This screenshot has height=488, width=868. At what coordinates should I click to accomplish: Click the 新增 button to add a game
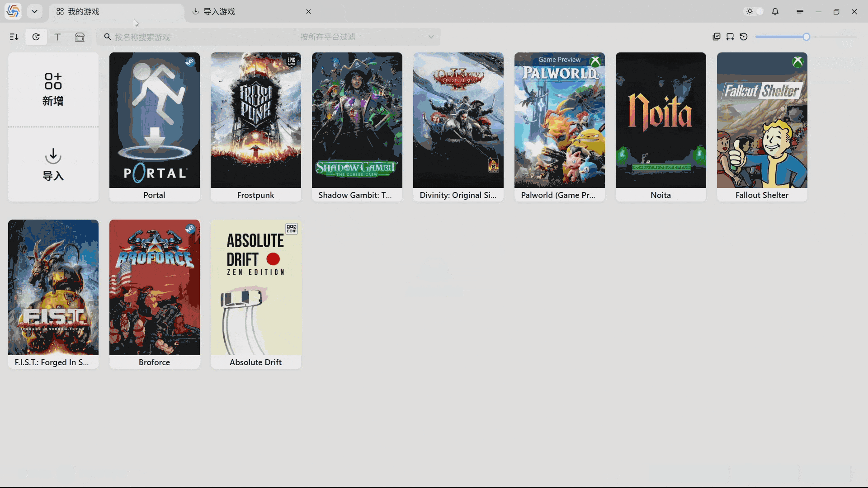tap(53, 89)
